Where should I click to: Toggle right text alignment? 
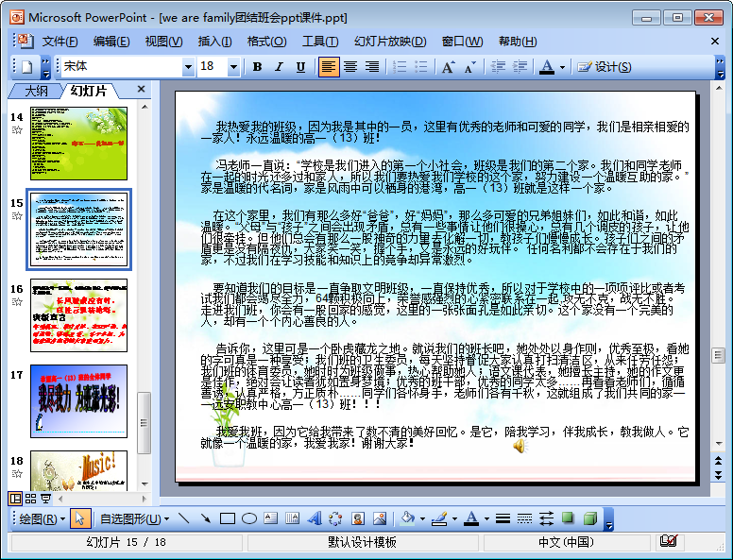tap(372, 67)
